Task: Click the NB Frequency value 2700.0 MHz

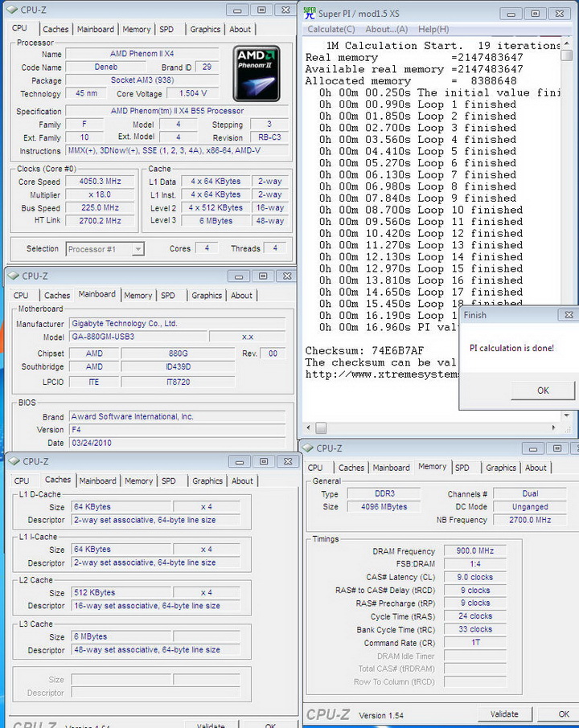Action: [x=530, y=520]
